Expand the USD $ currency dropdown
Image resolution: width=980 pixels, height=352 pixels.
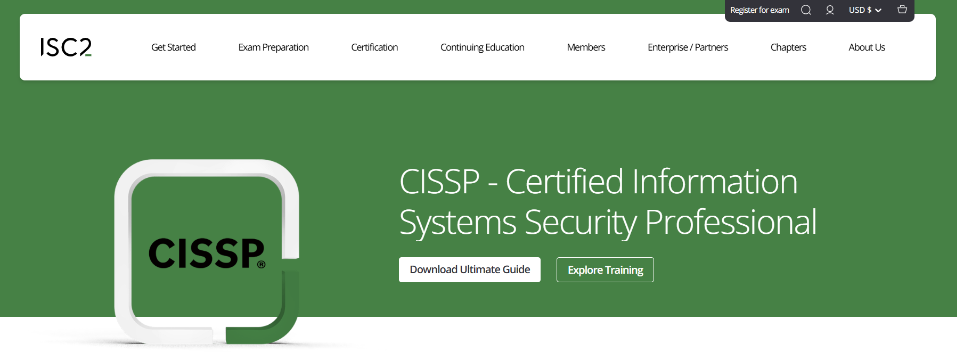pos(865,10)
